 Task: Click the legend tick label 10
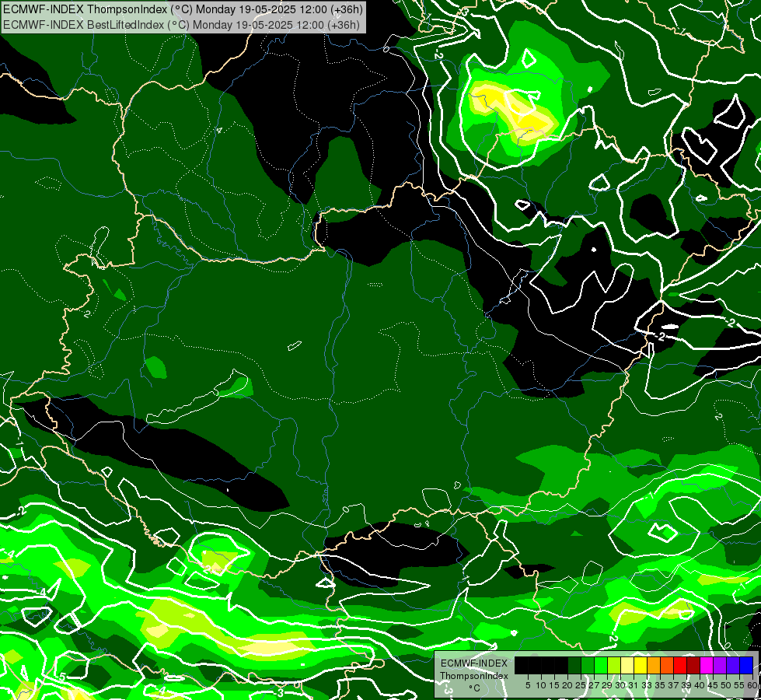pyautogui.click(x=541, y=685)
